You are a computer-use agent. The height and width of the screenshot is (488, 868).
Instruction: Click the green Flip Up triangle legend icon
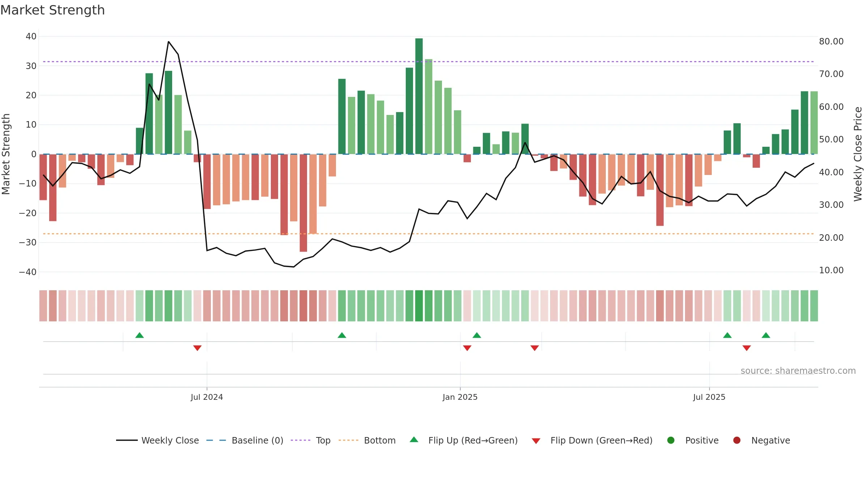[414, 440]
